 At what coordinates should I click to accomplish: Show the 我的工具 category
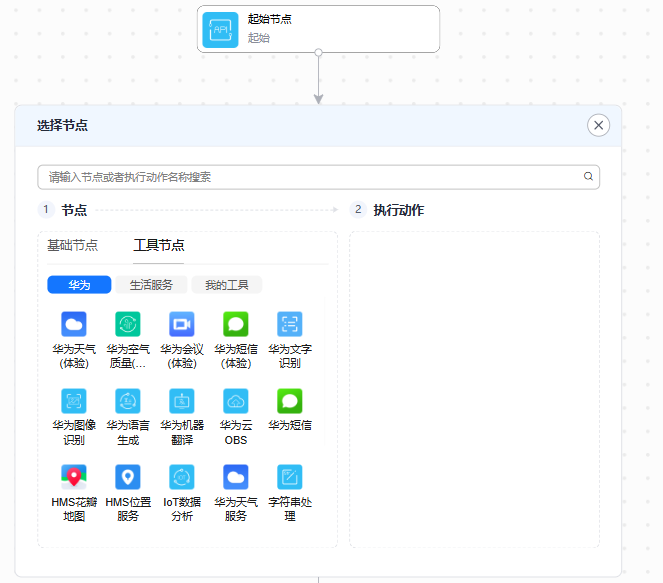coord(226,285)
